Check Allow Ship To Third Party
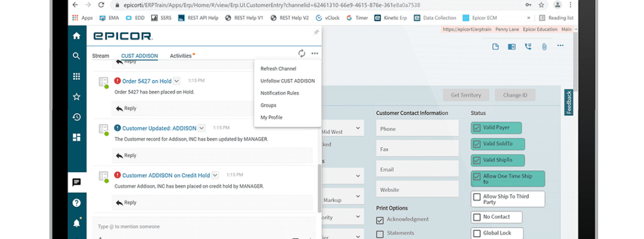The height and width of the screenshot is (239, 644). coord(476,197)
